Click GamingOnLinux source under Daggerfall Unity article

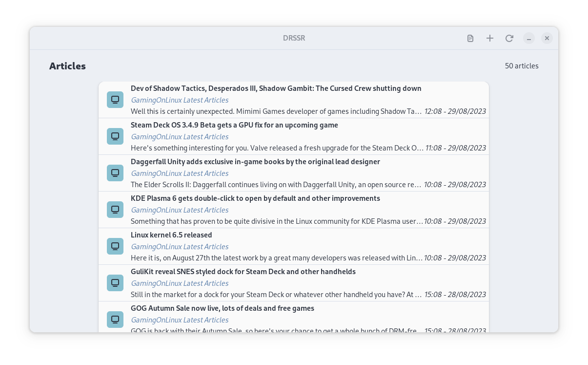point(180,173)
